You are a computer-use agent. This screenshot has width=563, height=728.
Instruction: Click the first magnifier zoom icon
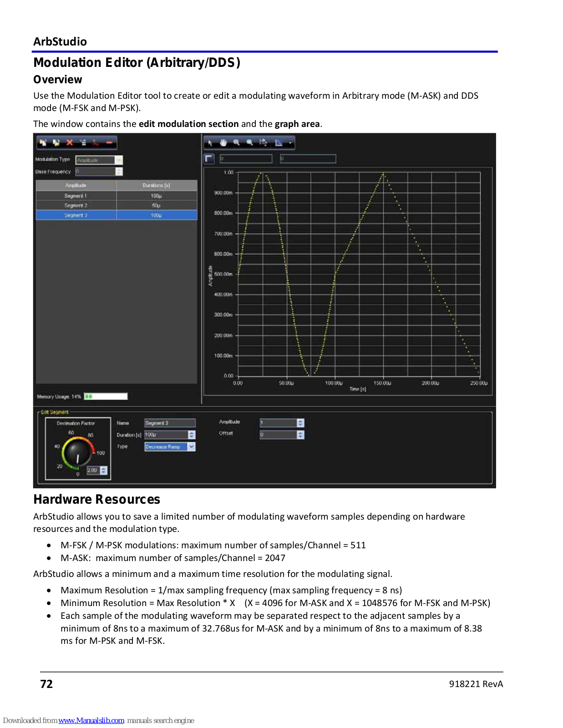click(237, 143)
